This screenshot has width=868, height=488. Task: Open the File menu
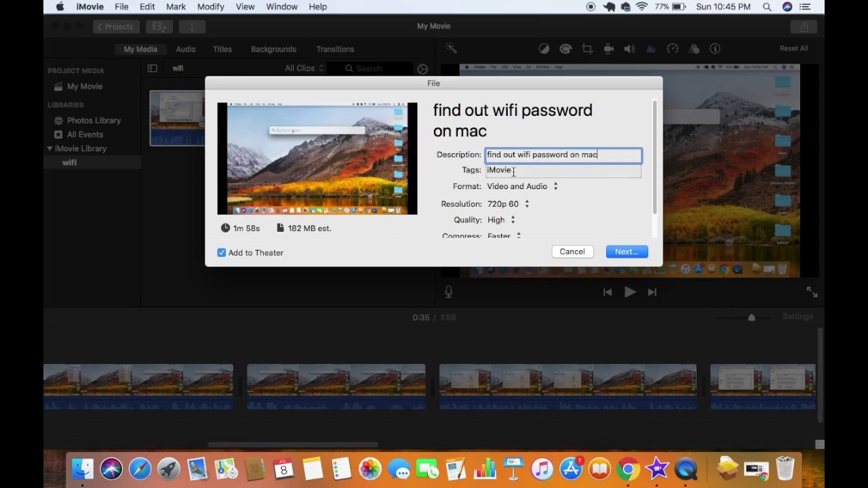coord(121,7)
